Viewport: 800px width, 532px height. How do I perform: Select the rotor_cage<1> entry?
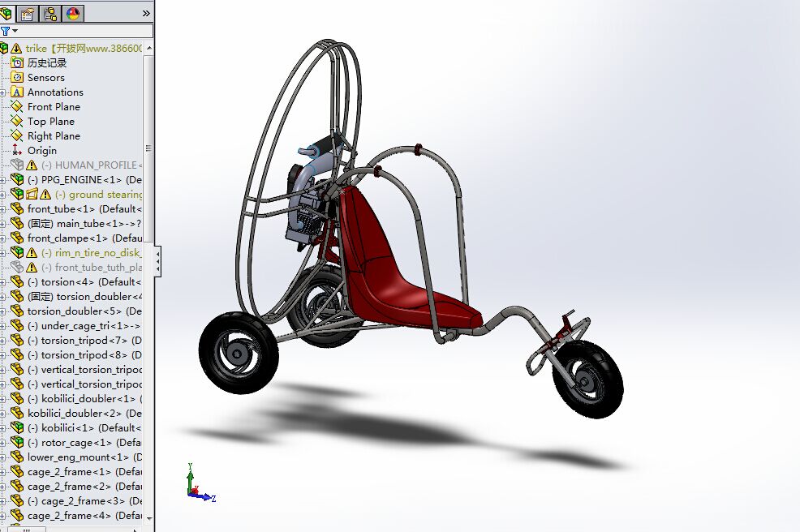[x=84, y=442]
